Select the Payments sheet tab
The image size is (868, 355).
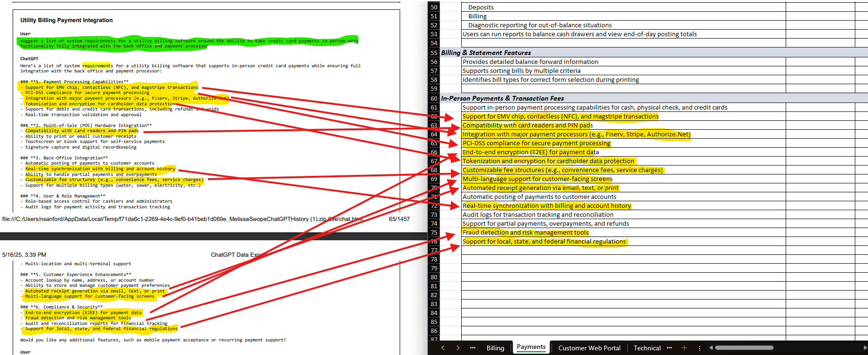(x=531, y=347)
